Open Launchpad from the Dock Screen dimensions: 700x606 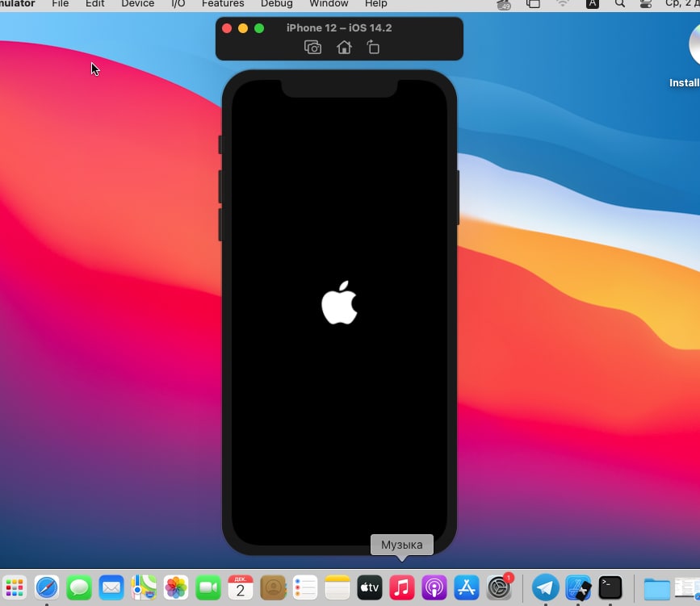point(15,587)
